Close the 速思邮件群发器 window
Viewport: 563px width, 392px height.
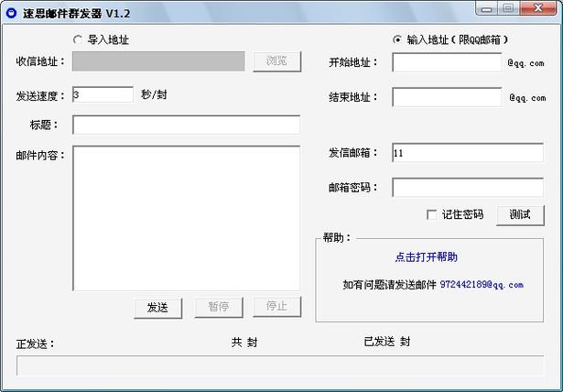click(x=538, y=8)
